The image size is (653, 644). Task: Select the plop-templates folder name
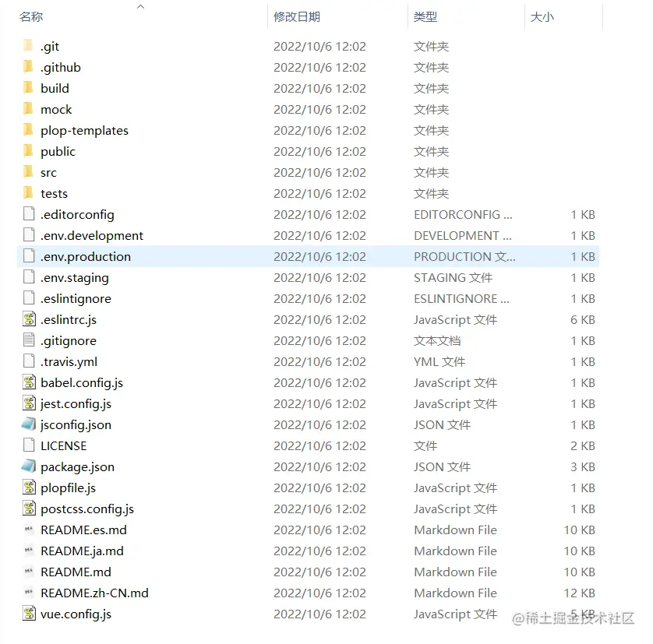84,130
